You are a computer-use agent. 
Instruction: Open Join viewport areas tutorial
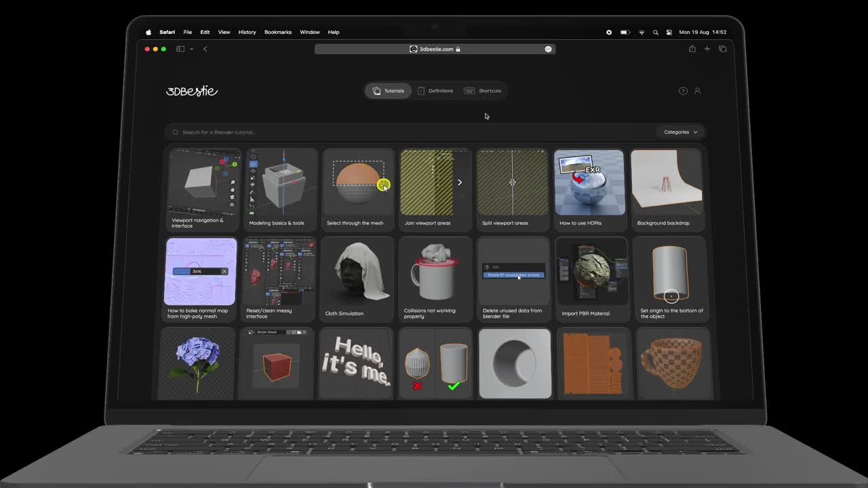pyautogui.click(x=435, y=190)
